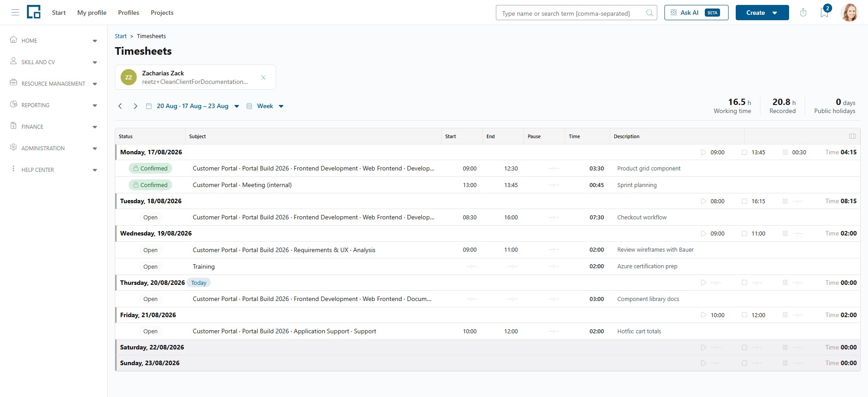The width and height of the screenshot is (868, 397).
Task: Open the user avatar photo
Action: coord(849,13)
